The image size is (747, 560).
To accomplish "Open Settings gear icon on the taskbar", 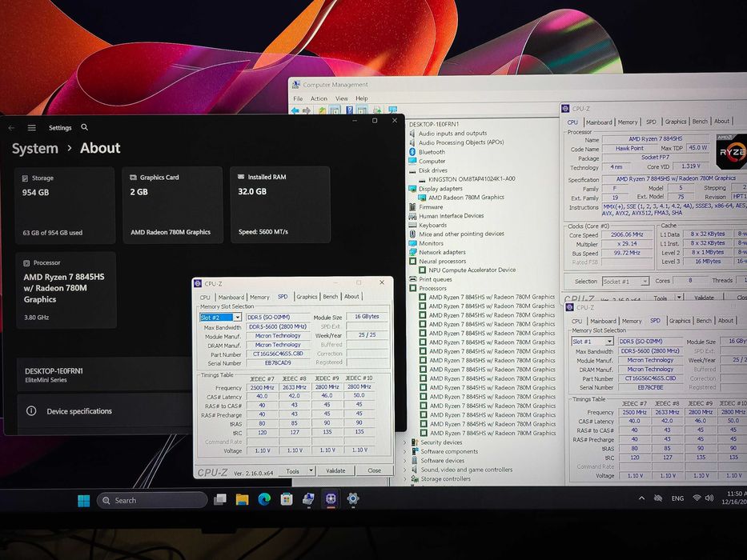I will click(353, 498).
